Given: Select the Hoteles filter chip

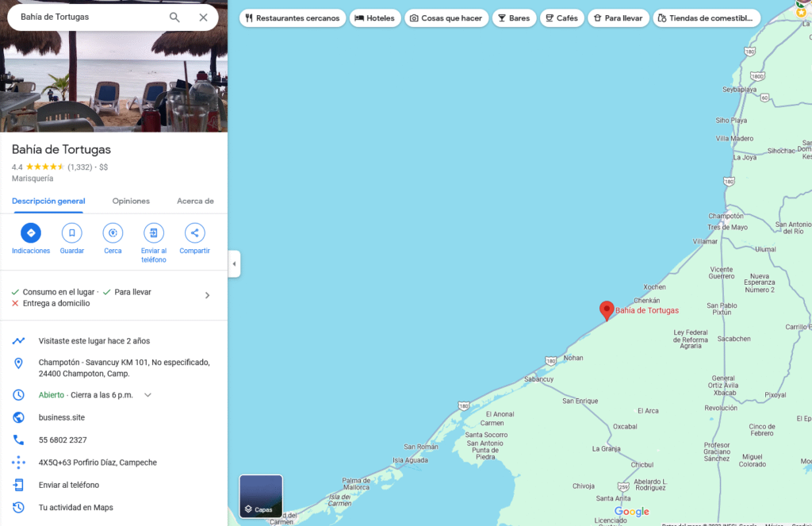Looking at the screenshot, I should coord(374,18).
